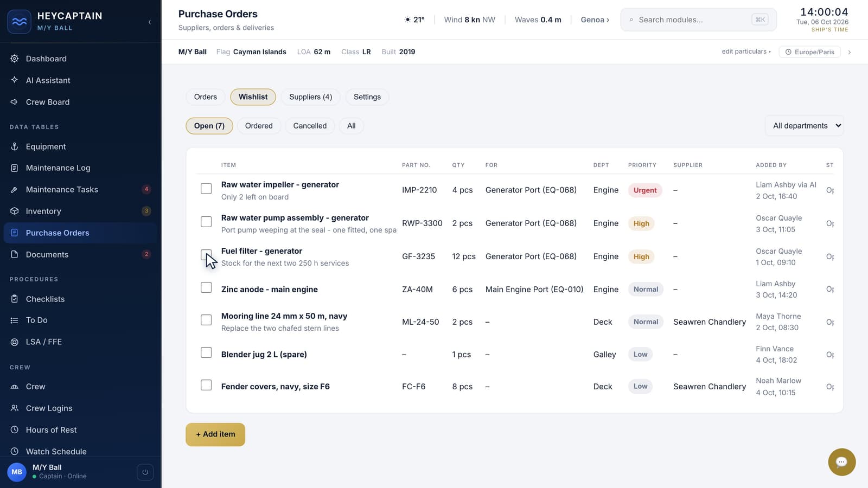The height and width of the screenshot is (488, 868).
Task: Open Hours of Rest clock icon
Action: pyautogui.click(x=15, y=430)
